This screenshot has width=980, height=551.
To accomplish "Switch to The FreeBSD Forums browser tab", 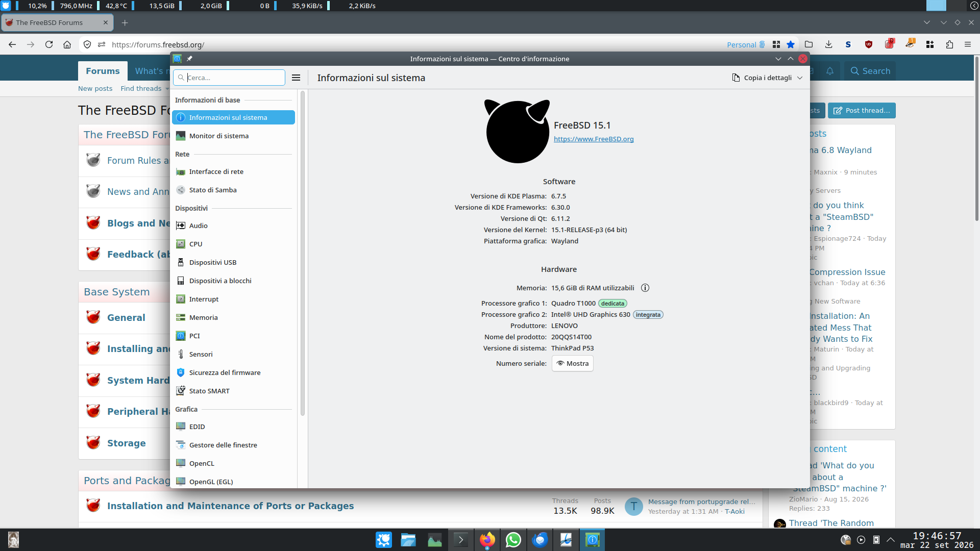I will [x=57, y=22].
